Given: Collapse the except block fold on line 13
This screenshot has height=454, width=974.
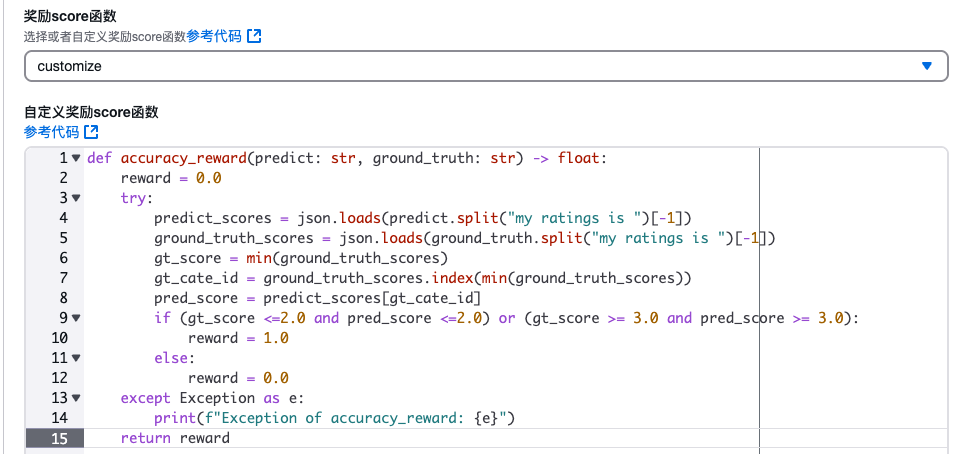Looking at the screenshot, I should point(76,397).
